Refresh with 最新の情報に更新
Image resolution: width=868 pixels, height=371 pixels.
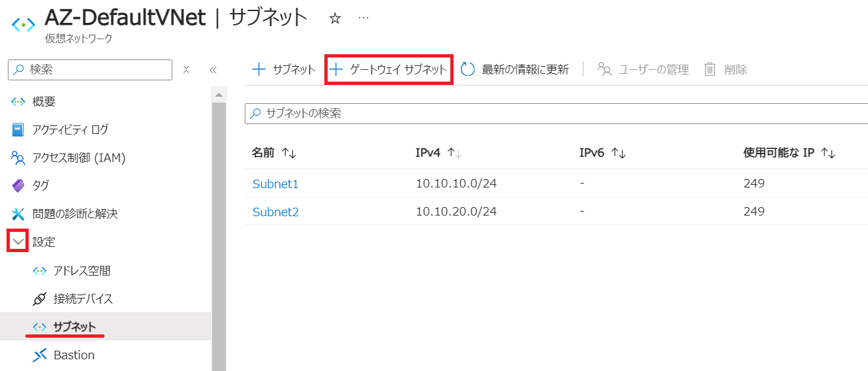(x=515, y=69)
